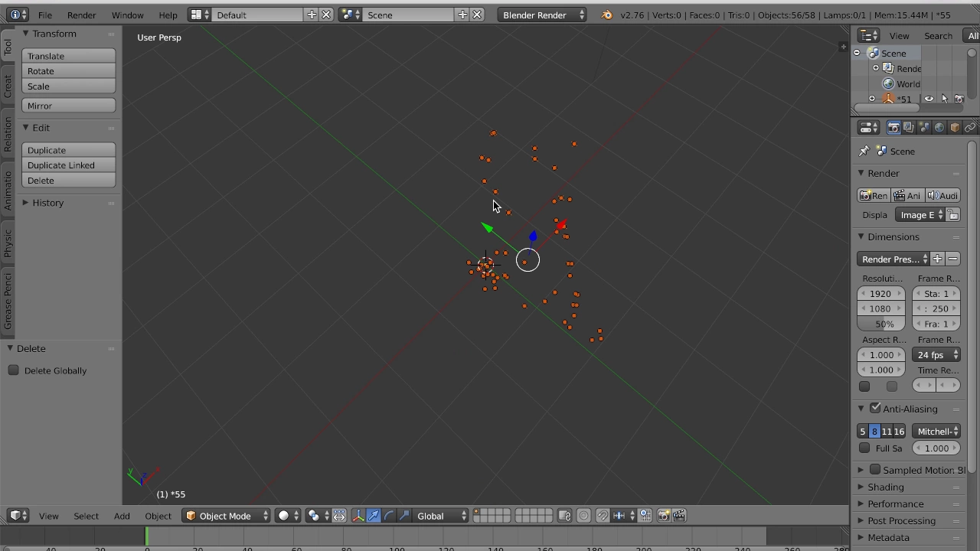Open the Outliner editor type selector
The width and height of the screenshot is (980, 551).
869,36
